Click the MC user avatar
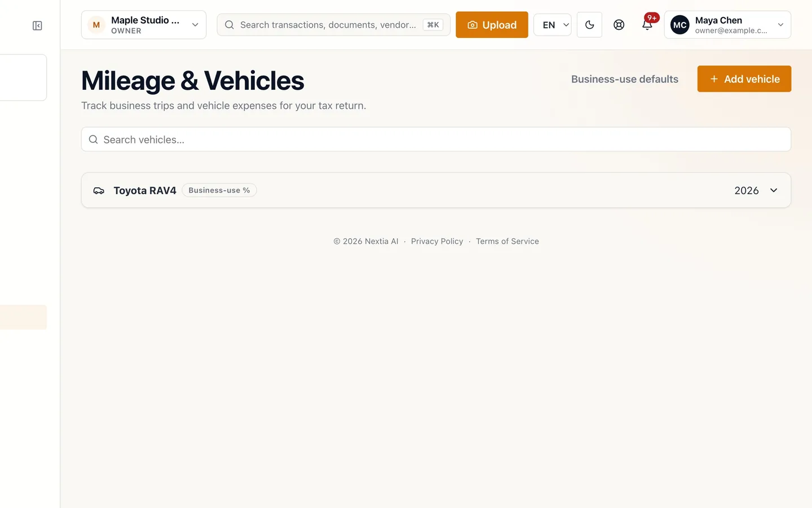Image resolution: width=812 pixels, height=508 pixels. coord(680,25)
